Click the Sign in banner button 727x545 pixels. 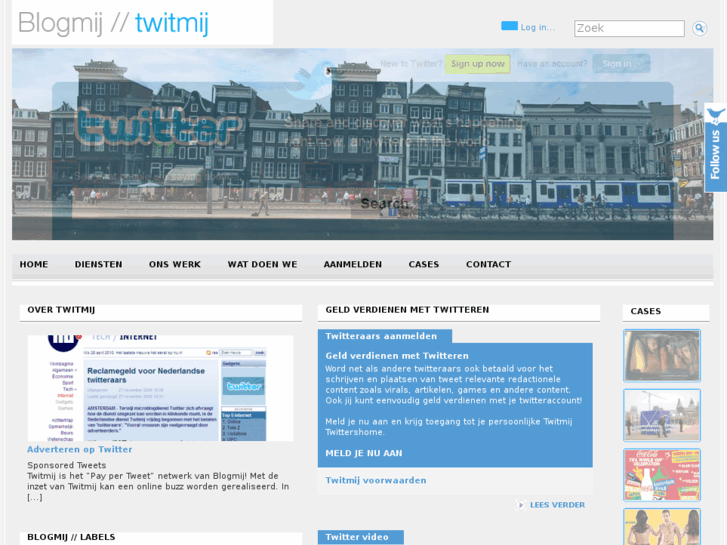(x=621, y=64)
